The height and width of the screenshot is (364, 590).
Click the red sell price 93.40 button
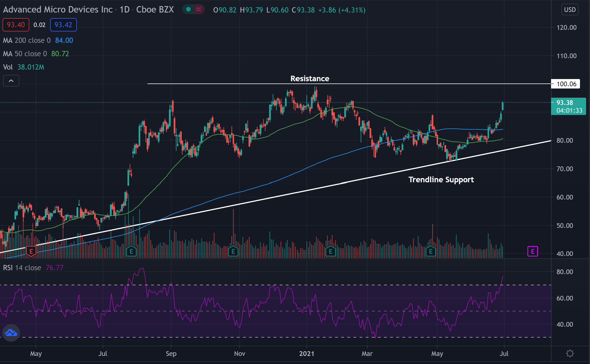pyautogui.click(x=16, y=25)
